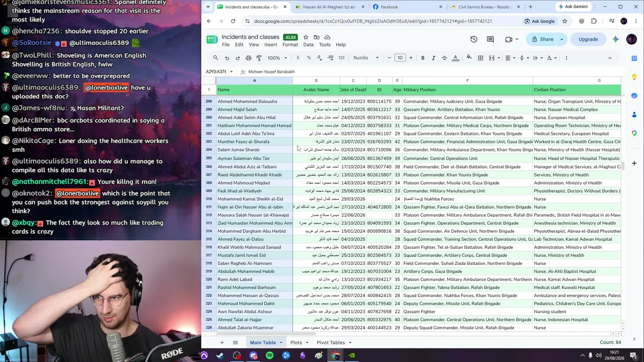
Task: Undo the last action
Action: tap(227, 58)
